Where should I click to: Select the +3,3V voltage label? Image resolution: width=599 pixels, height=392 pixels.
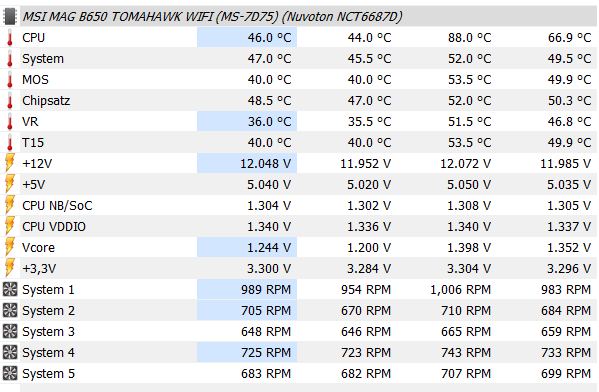39,269
